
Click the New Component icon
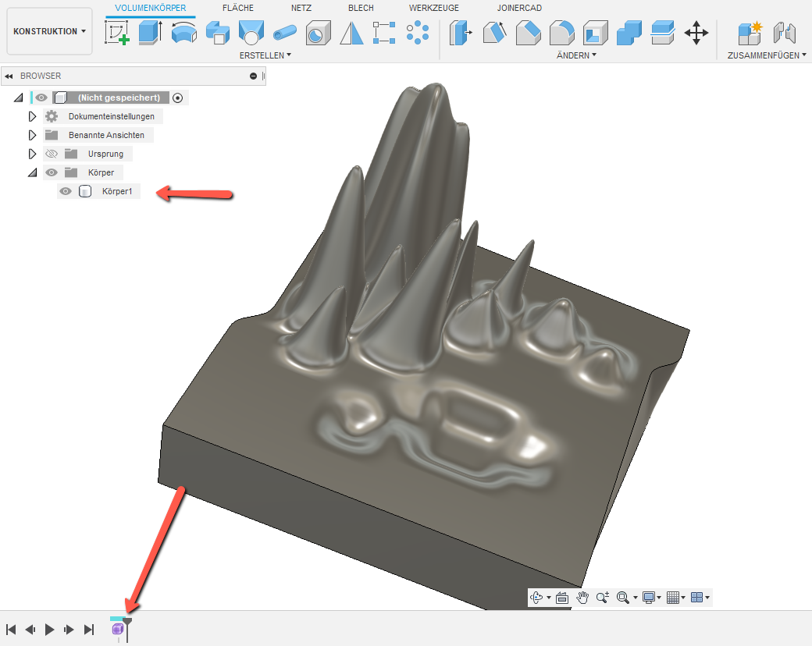[750, 33]
